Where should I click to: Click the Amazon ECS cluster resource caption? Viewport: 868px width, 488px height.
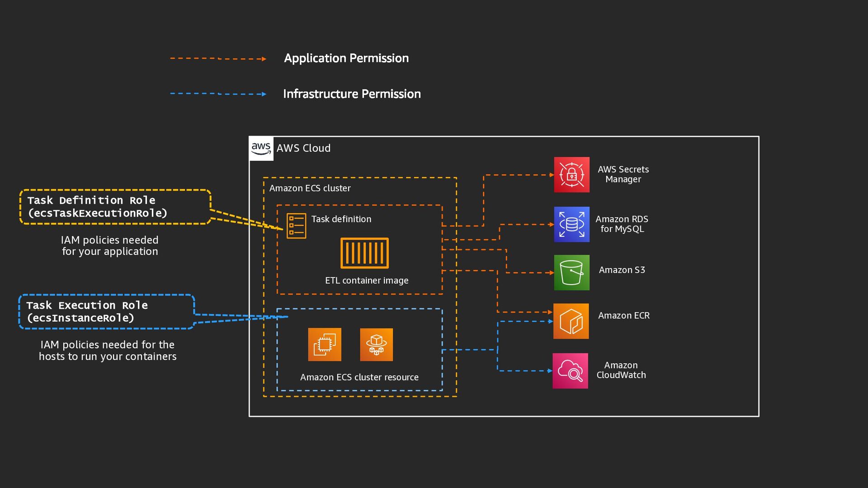(x=359, y=377)
